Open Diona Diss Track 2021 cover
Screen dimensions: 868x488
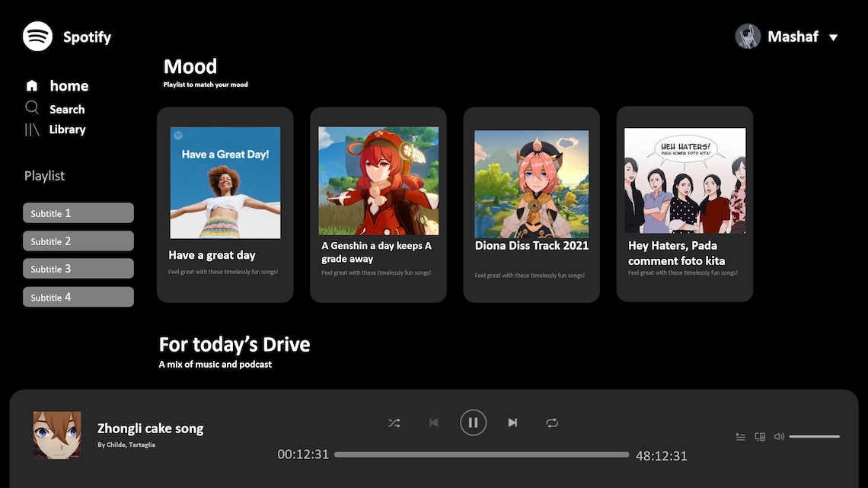531,184
